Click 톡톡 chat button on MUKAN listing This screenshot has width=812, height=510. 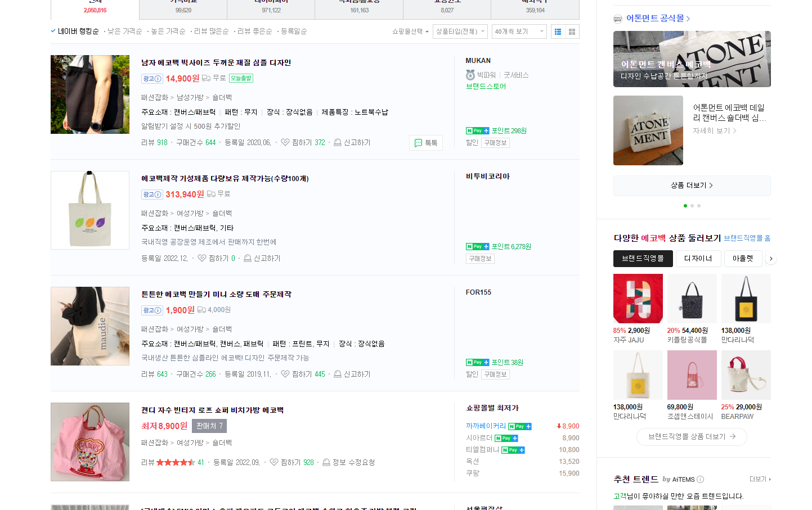(x=426, y=143)
